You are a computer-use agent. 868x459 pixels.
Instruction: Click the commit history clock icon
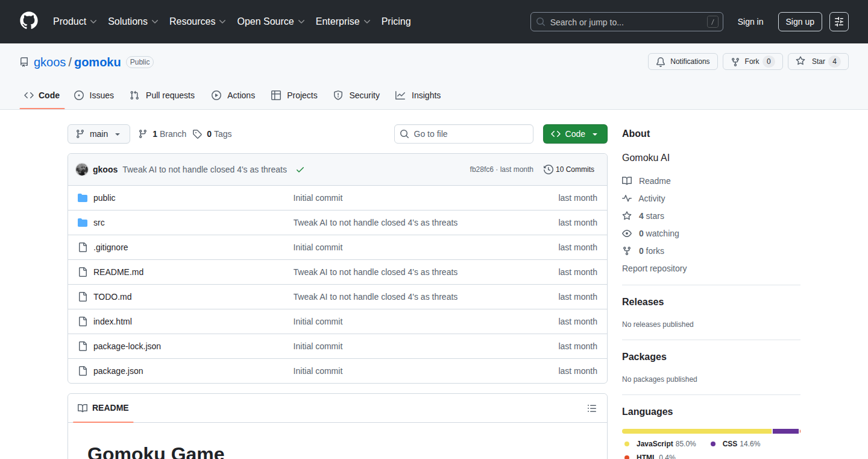[549, 169]
